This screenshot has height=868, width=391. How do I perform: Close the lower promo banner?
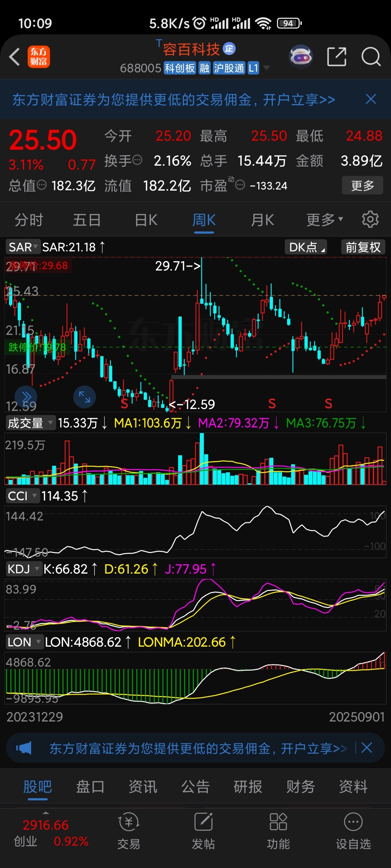(367, 748)
